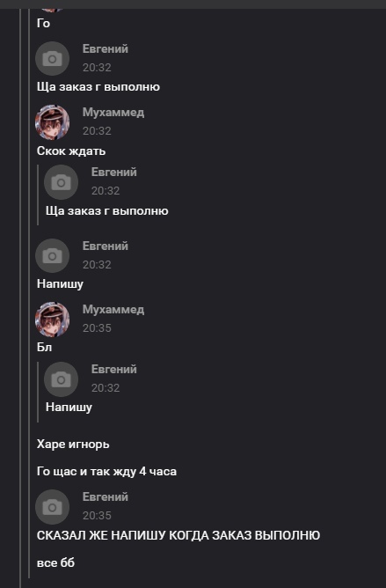
Task: Open the avatar icon inside the quoted "Напишу" reply
Action: pyautogui.click(x=61, y=379)
